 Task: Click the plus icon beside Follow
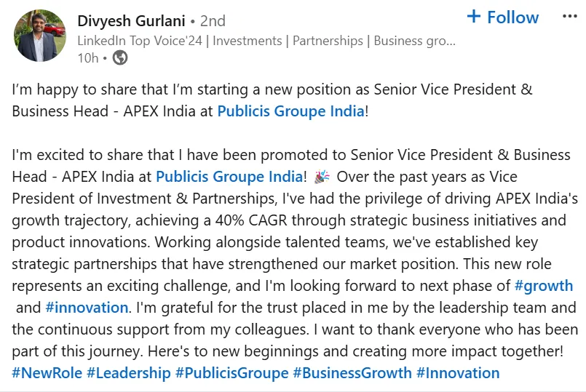pyautogui.click(x=474, y=17)
